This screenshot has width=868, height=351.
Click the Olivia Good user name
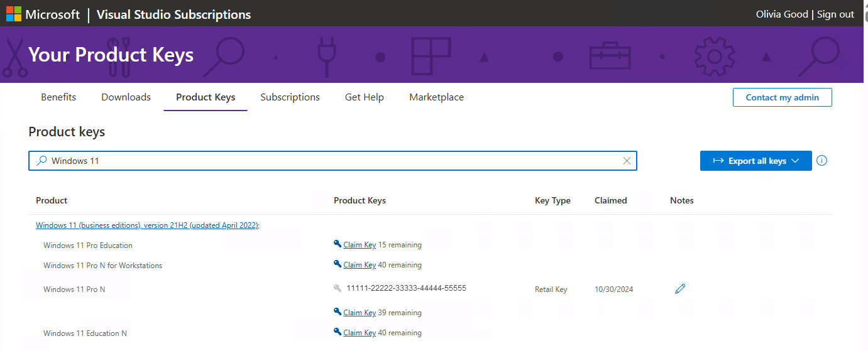[782, 14]
